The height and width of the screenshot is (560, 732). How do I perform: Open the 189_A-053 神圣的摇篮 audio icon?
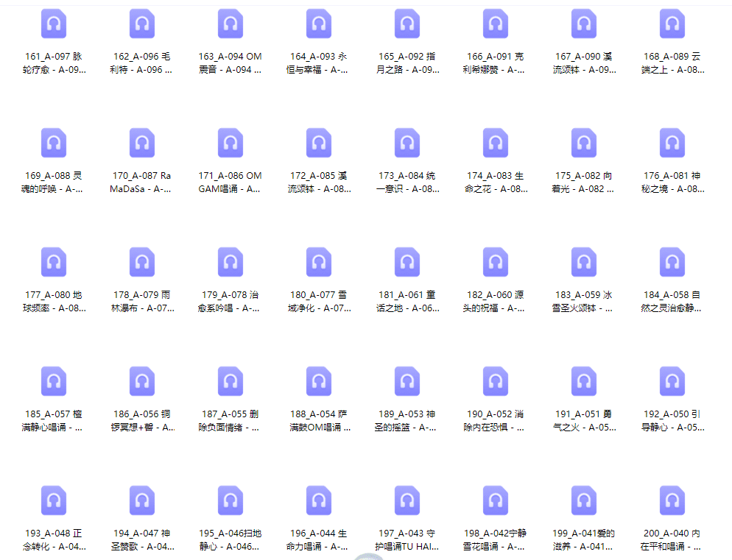(x=407, y=381)
